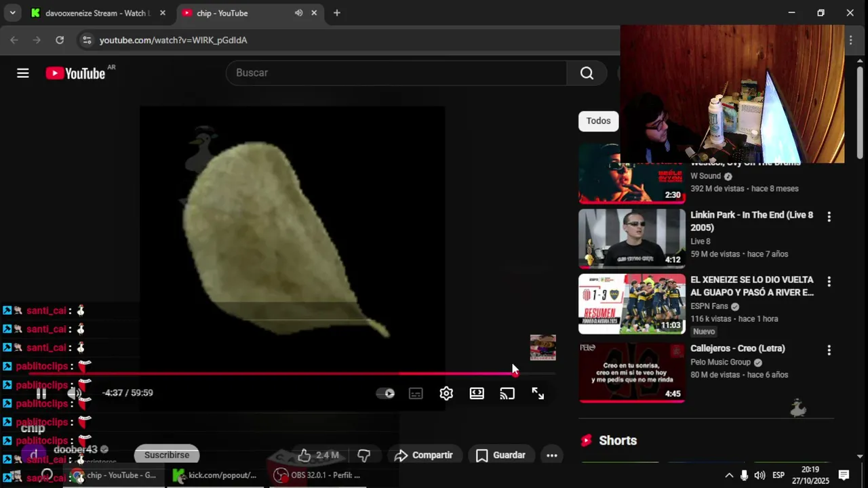Open OBS 32.0.1 taskbar item

coord(317,475)
